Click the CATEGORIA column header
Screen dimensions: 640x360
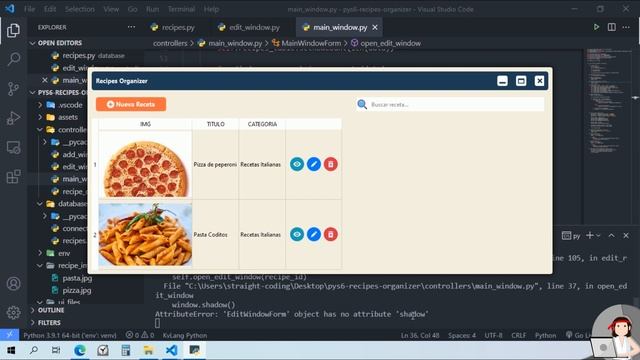tap(262, 124)
